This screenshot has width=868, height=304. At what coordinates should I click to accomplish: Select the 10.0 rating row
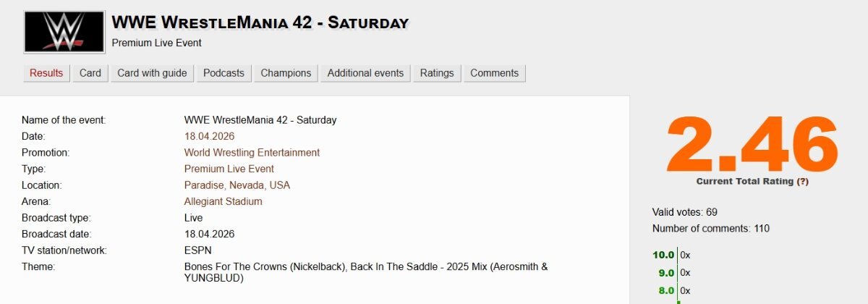click(x=663, y=255)
